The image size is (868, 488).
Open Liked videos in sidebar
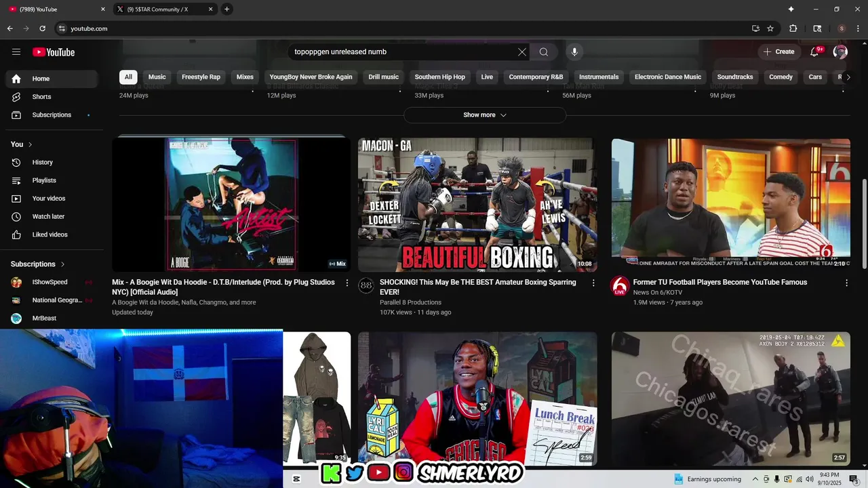click(x=52, y=235)
